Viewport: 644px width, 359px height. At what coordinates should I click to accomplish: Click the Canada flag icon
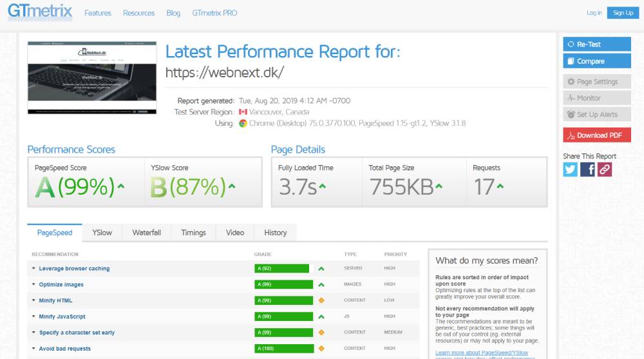click(243, 112)
